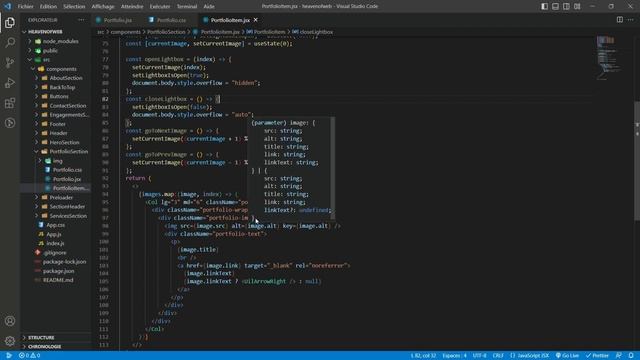The width and height of the screenshot is (640, 360).
Task: Open .gitignore in the explorer tree
Action: pyautogui.click(x=55, y=253)
